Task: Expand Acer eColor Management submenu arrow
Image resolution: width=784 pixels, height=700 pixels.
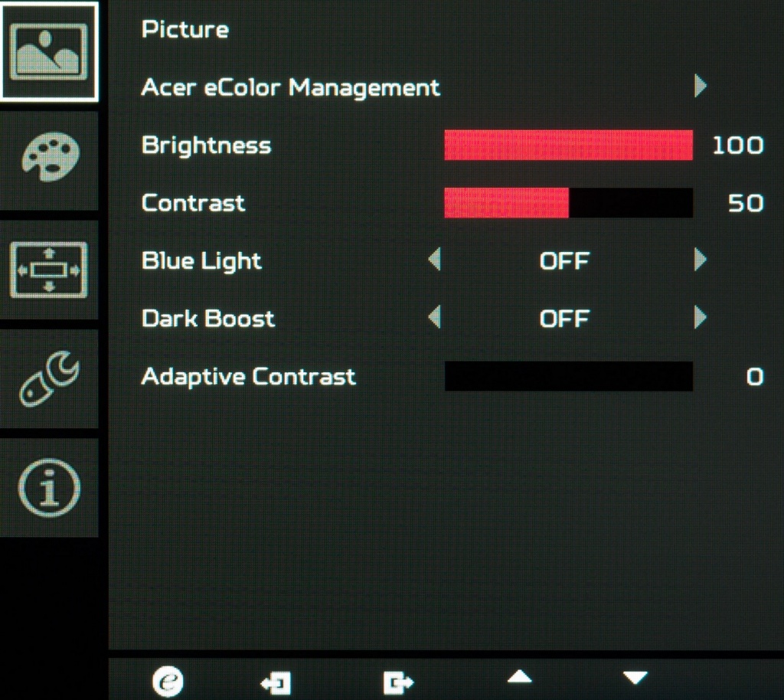Action: click(701, 86)
